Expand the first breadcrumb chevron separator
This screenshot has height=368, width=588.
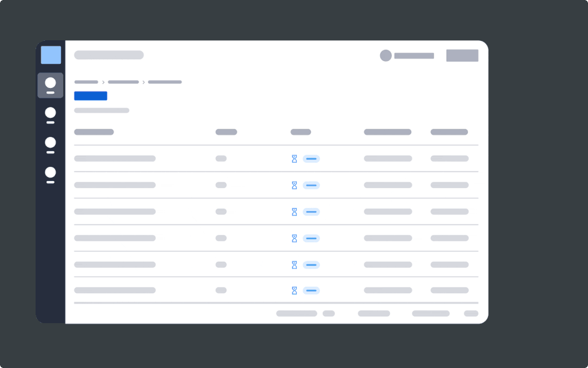pos(103,82)
